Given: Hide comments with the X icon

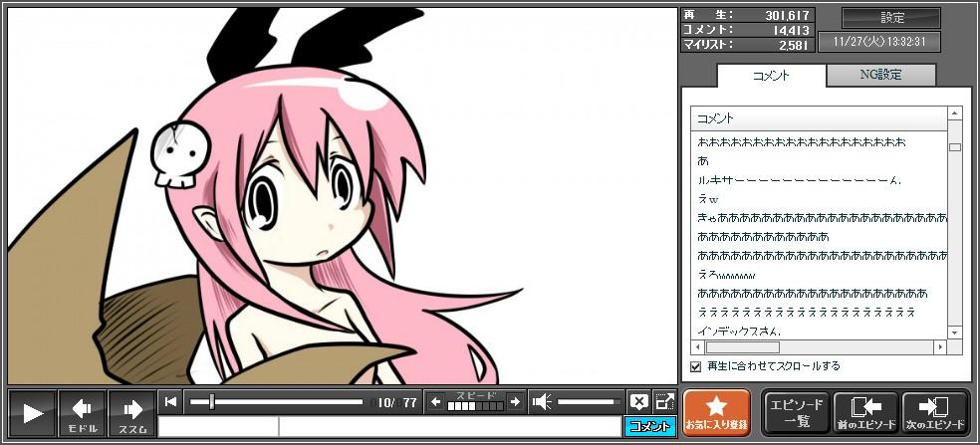Looking at the screenshot, I should point(638,402).
